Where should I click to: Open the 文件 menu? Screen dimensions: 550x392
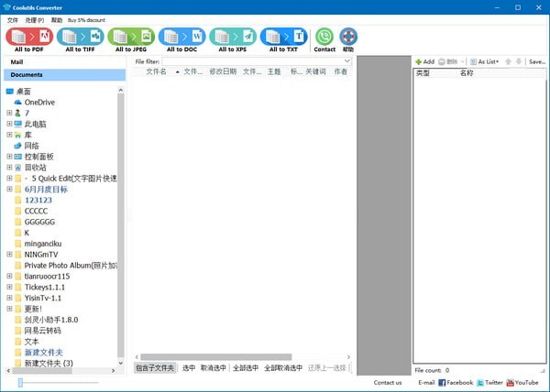[x=12, y=18]
